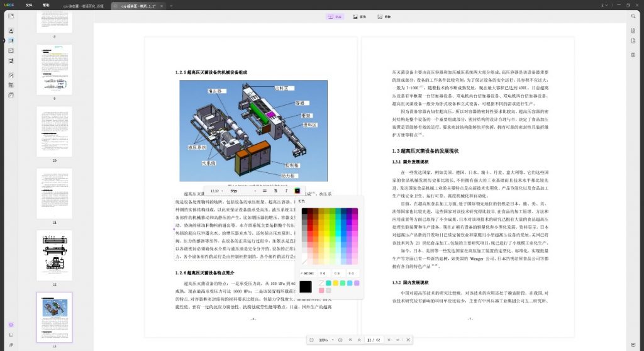Click the UPDF logo
Screen dimensions: 644x351
pos(9,5)
